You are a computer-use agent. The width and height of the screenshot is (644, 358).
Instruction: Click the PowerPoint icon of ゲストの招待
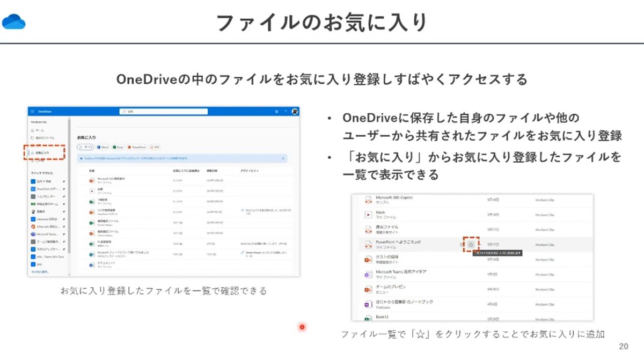368,259
